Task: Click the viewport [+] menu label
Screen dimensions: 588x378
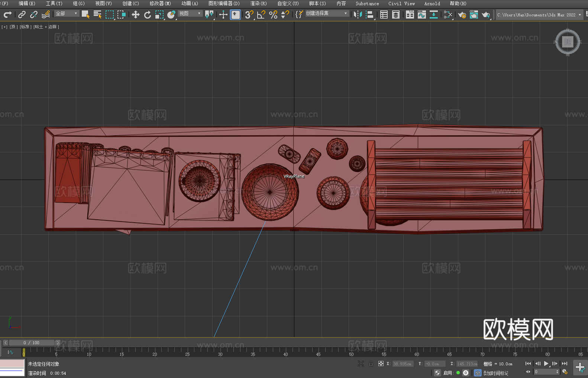Action: pyautogui.click(x=4, y=27)
